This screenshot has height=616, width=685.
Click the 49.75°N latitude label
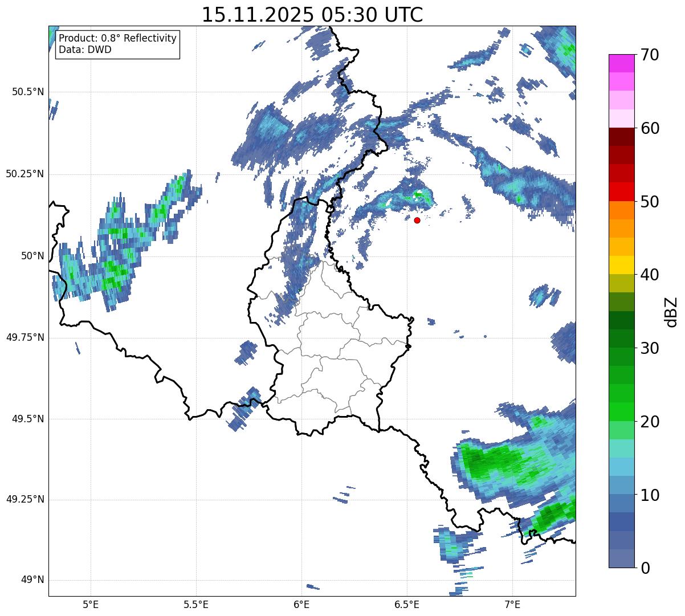click(x=25, y=337)
